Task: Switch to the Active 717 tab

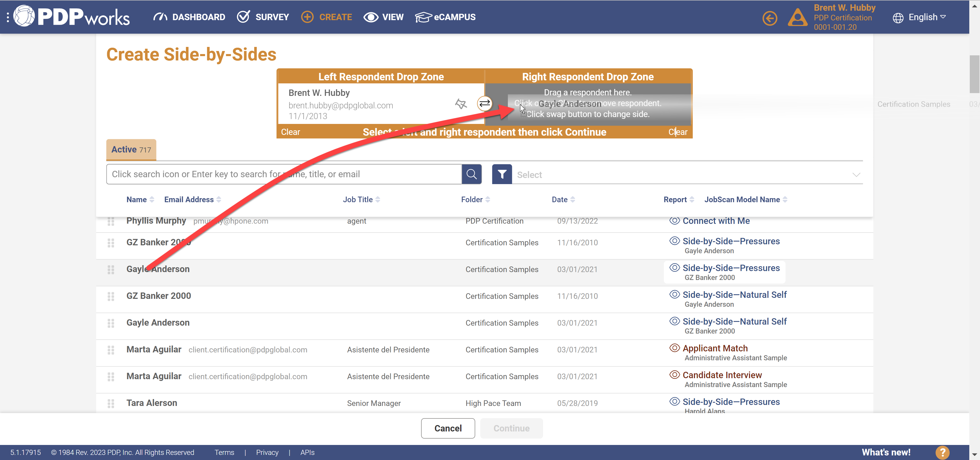Action: point(131,150)
